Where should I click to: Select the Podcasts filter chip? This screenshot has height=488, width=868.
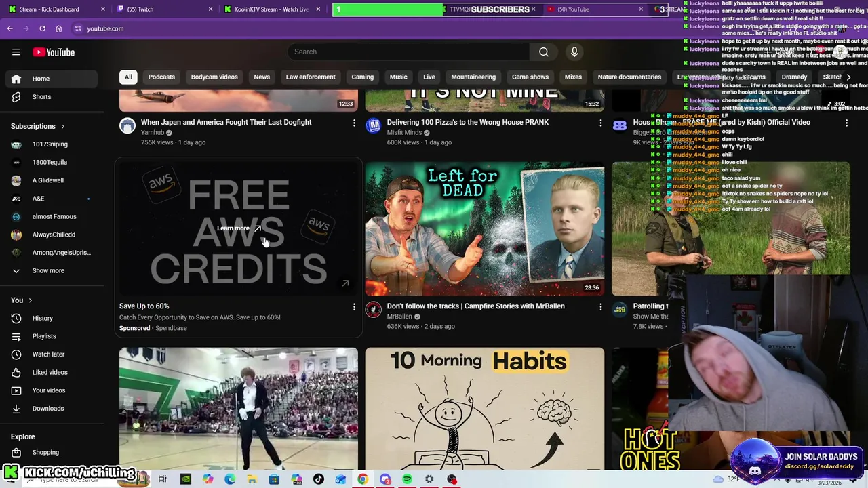(161, 77)
